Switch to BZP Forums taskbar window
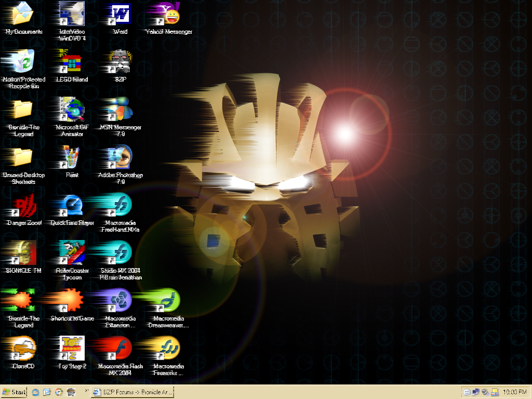This screenshot has width=532, height=399. tap(132, 392)
